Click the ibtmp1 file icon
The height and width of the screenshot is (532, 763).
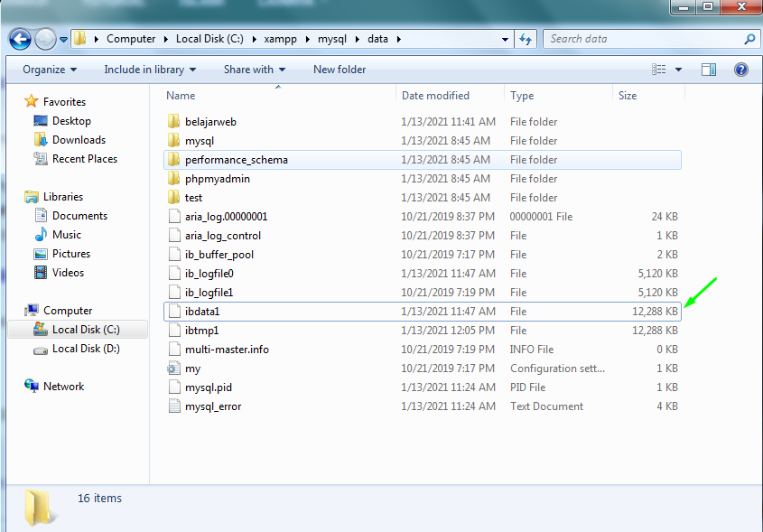tap(174, 330)
